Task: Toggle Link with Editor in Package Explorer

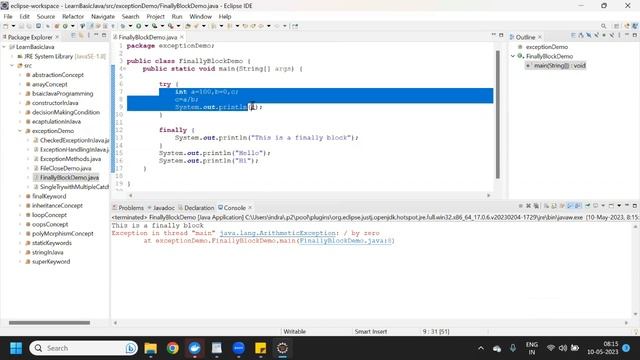Action: (82, 36)
